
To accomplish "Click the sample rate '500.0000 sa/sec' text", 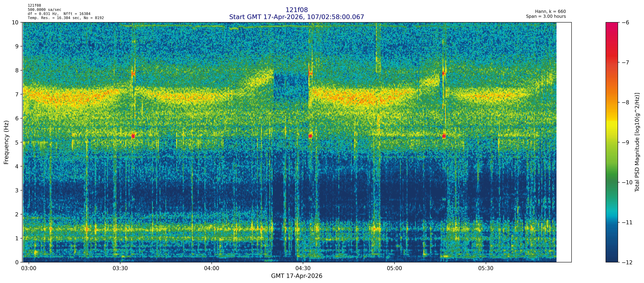I will click(45, 10).
